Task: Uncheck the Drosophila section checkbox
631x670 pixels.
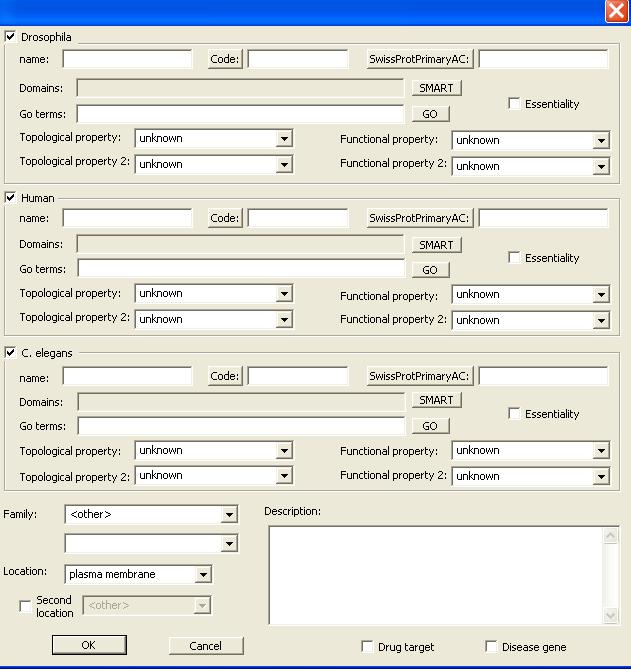Action: click(11, 37)
